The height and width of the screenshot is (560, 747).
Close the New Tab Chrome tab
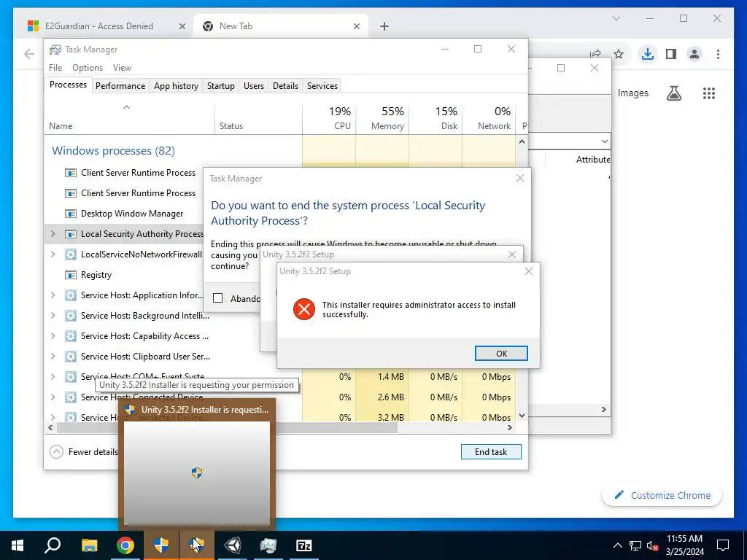356,26
